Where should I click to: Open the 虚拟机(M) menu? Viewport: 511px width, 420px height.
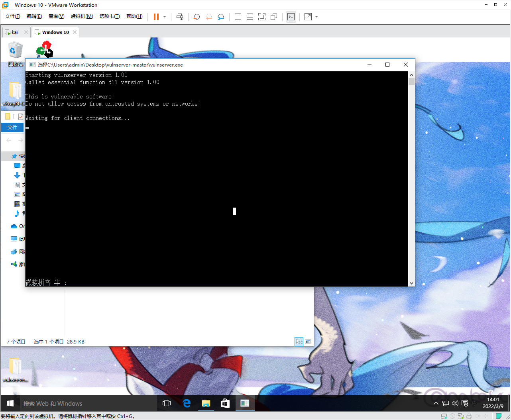[x=82, y=16]
